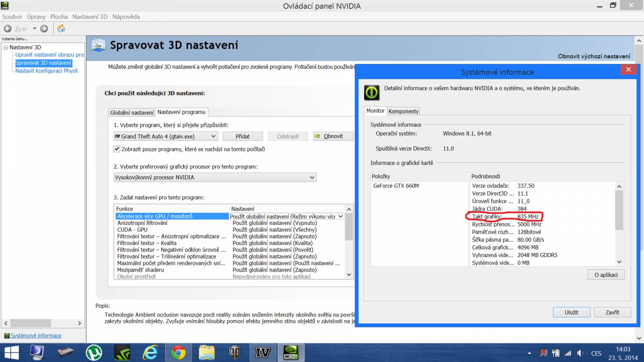Collapse the Nastavení 3D tree node
Viewport: 644px width, 362px height.
point(6,47)
